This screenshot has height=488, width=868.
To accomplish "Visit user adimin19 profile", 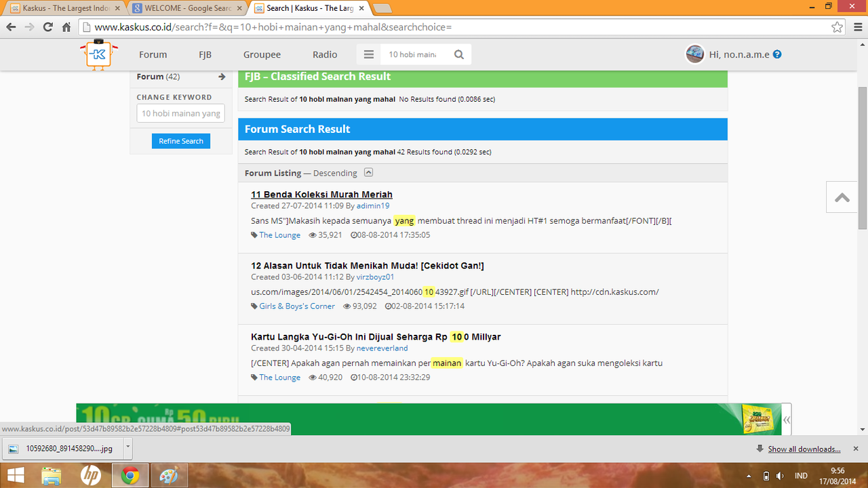I will tap(373, 206).
